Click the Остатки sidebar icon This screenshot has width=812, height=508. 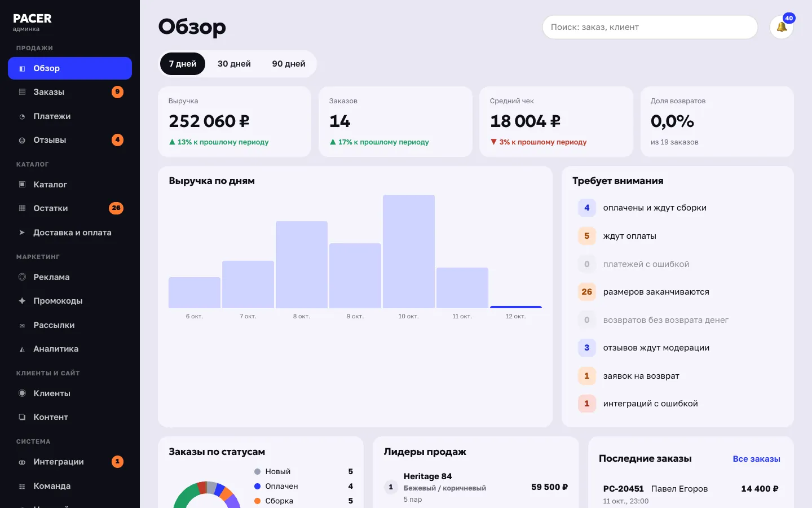pos(22,208)
